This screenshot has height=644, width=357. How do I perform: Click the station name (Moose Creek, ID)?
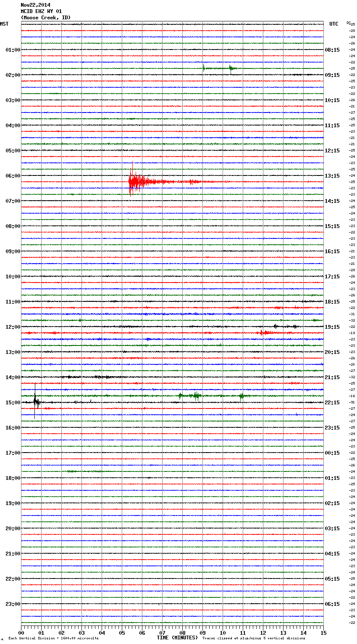click(x=46, y=18)
